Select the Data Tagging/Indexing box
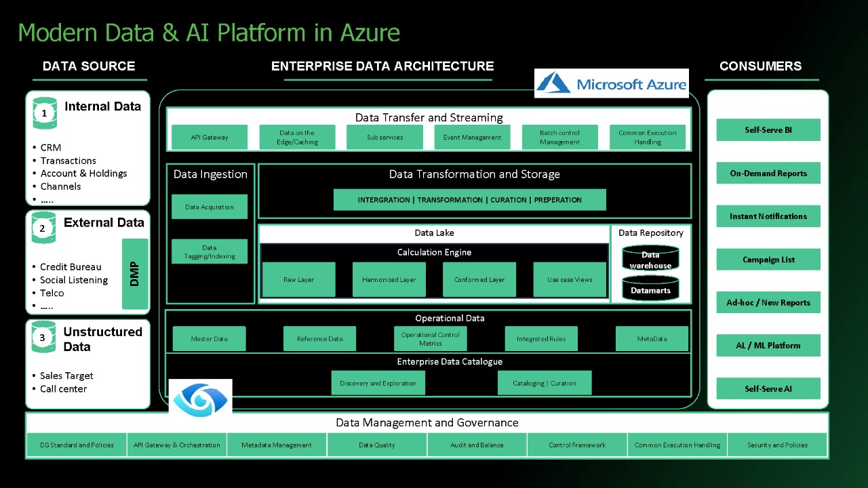Image resolution: width=868 pixels, height=488 pixels. click(x=210, y=251)
